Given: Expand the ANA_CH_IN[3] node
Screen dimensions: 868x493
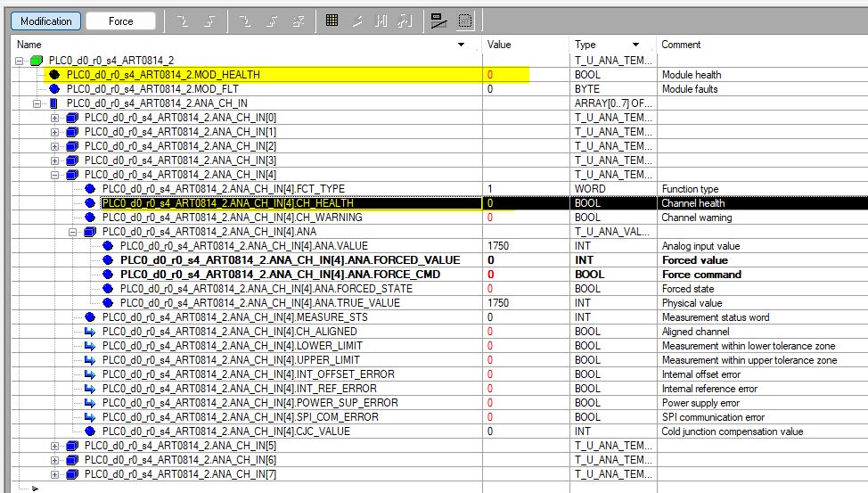Looking at the screenshot, I should 54,160.
